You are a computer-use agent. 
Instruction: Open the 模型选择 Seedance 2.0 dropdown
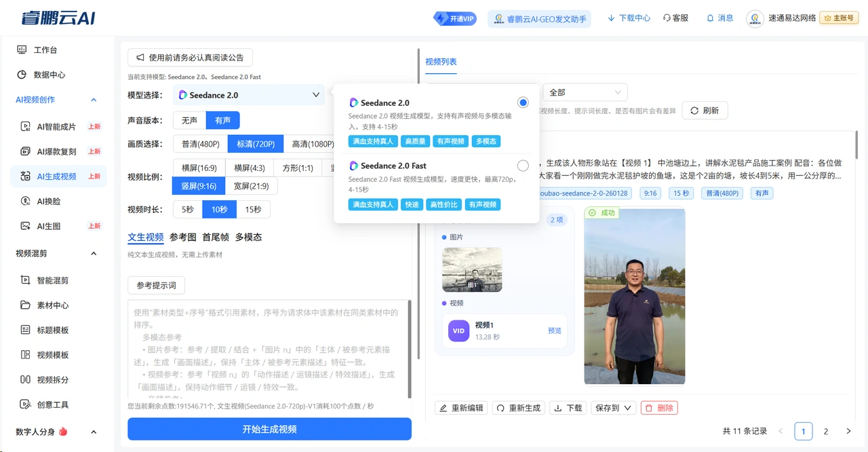coord(249,95)
